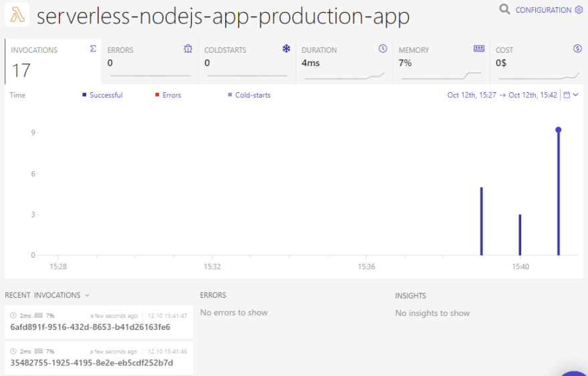Screen dimensions: 588x376
Task: Open search with the magnifier icon
Action: point(504,9)
